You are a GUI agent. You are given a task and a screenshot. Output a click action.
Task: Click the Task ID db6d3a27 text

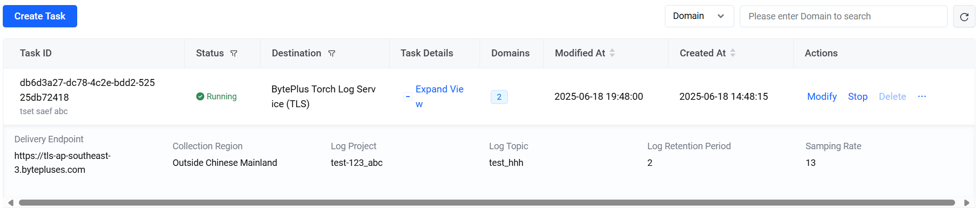click(87, 90)
